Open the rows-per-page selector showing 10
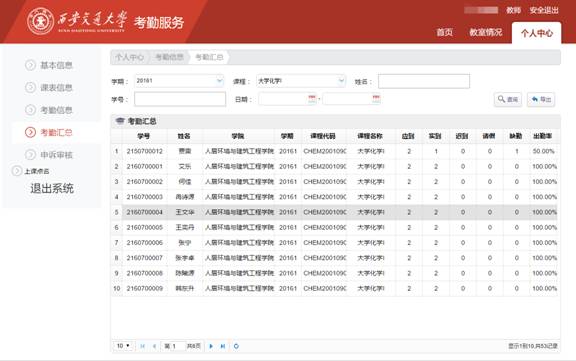This screenshot has width=576, height=361. pos(123,346)
